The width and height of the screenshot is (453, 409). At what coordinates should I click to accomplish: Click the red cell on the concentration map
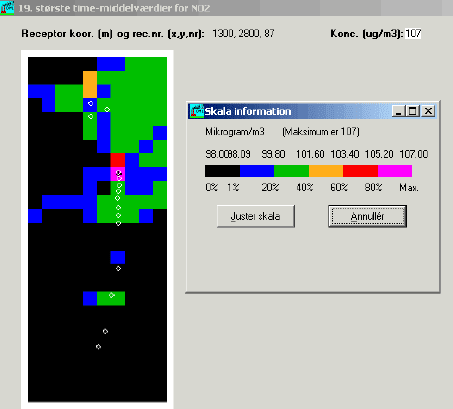tap(118, 160)
